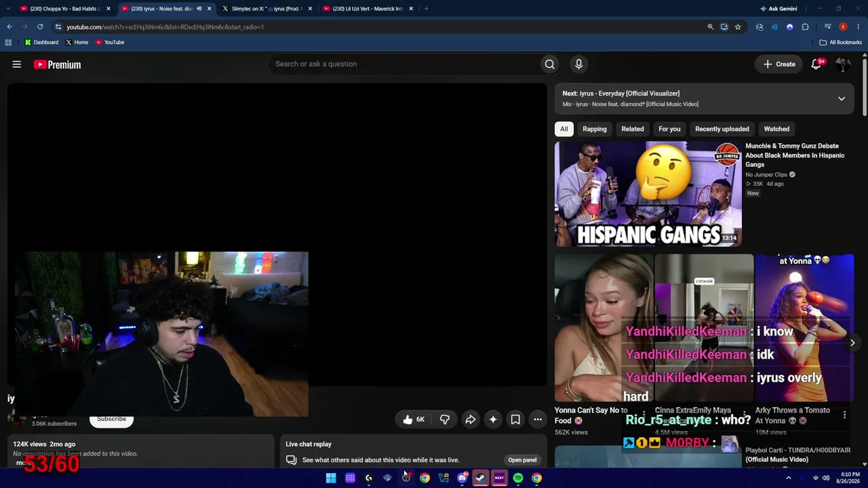Start voice search with microphone icon
This screenshot has height=488, width=868.
coord(578,64)
